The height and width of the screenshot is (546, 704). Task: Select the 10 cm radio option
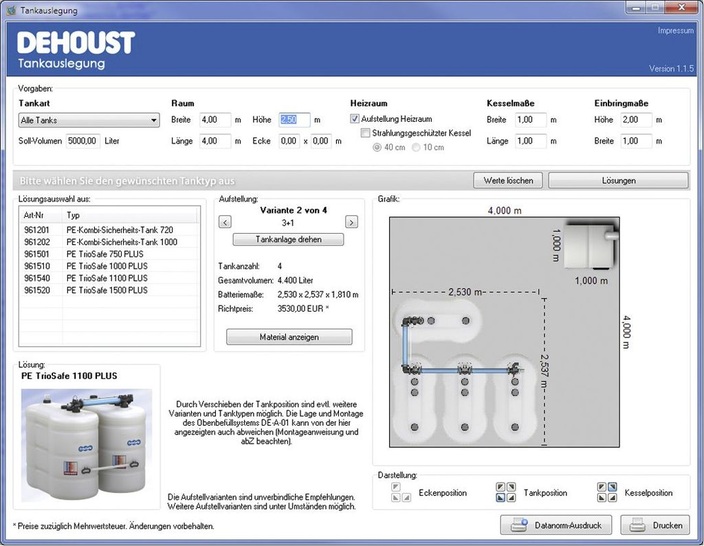coord(414,147)
